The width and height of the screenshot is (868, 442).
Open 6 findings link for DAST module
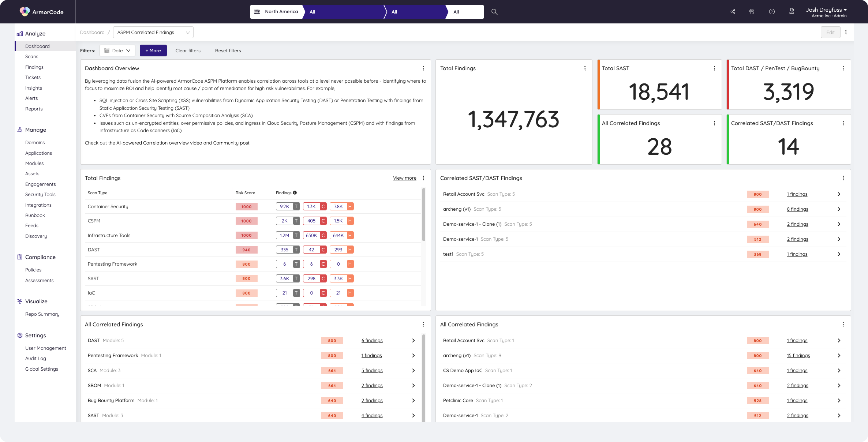click(x=372, y=341)
